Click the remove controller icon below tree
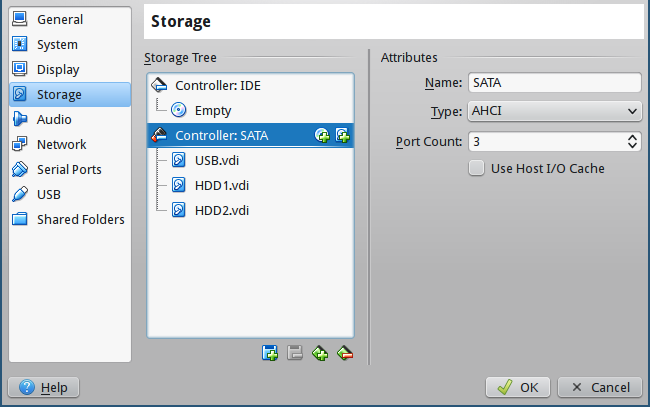This screenshot has height=407, width=650. (x=345, y=353)
